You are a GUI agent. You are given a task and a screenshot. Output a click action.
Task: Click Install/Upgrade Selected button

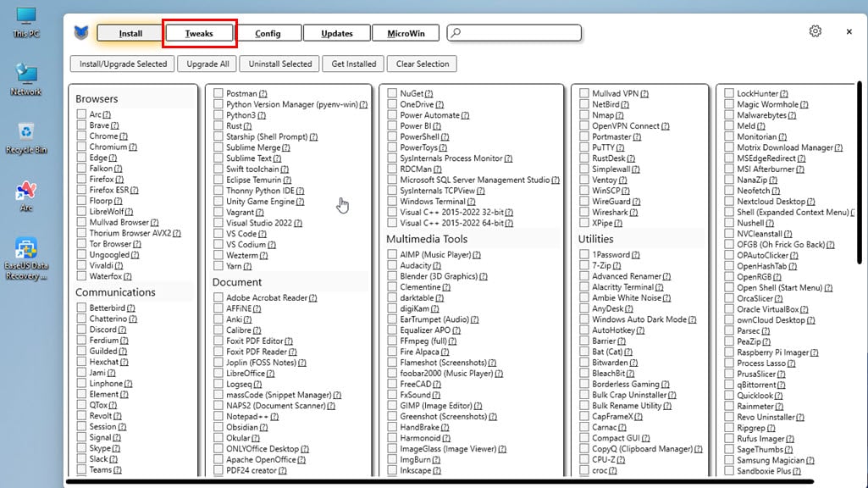123,64
